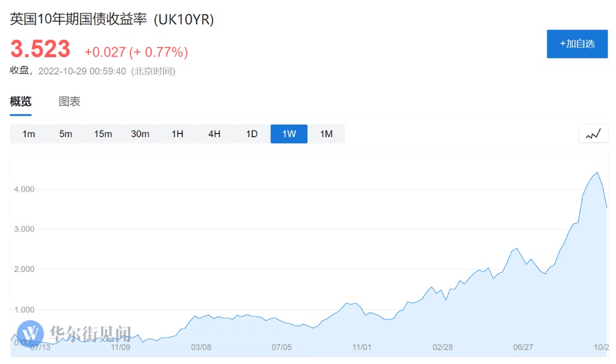Click the line chart type icon
Image resolution: width=616 pixels, height=364 pixels.
(593, 134)
